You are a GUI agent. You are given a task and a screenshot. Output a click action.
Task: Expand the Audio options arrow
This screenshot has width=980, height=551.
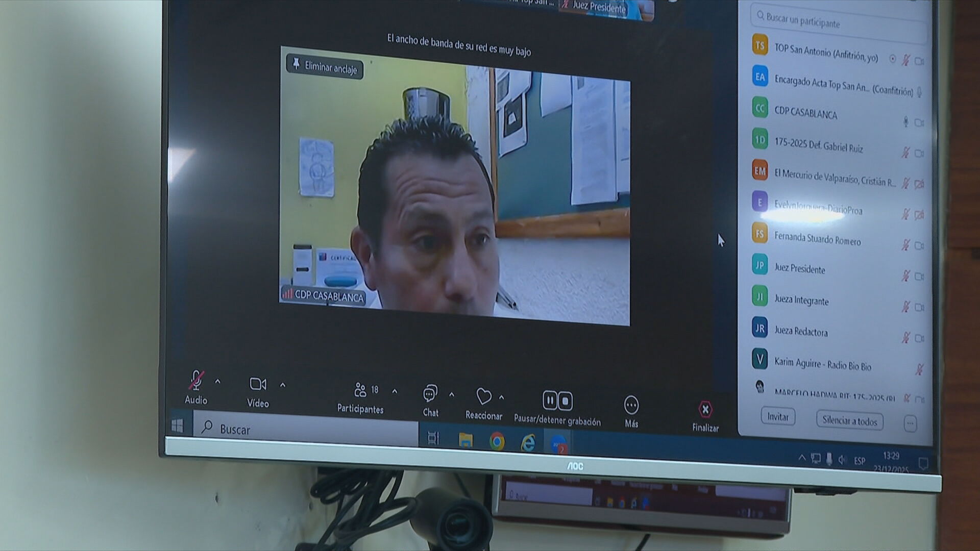coord(218,382)
